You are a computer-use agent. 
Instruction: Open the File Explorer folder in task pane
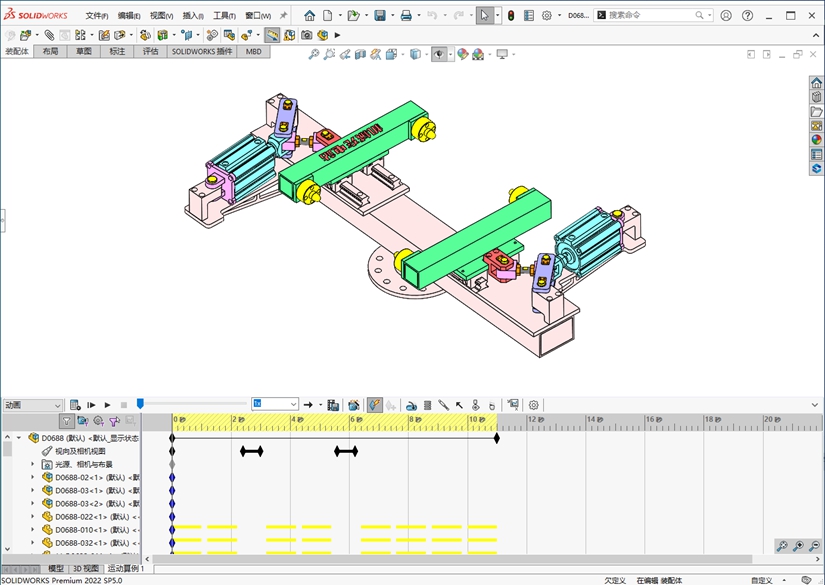coord(816,112)
